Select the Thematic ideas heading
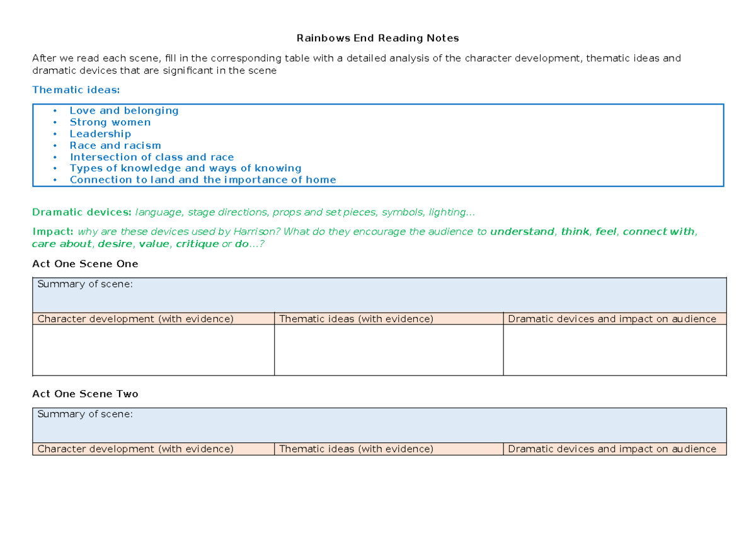 (x=76, y=89)
